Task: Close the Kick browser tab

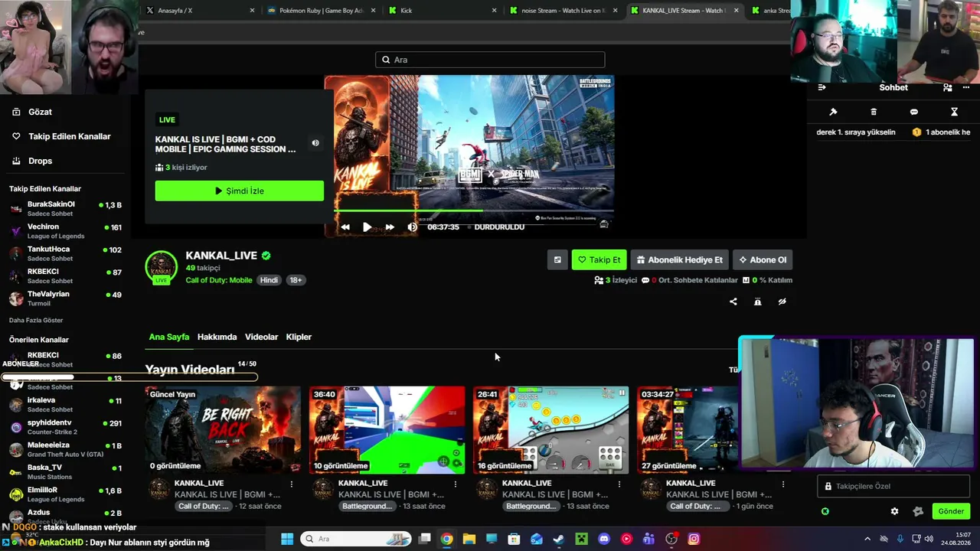Action: click(494, 11)
